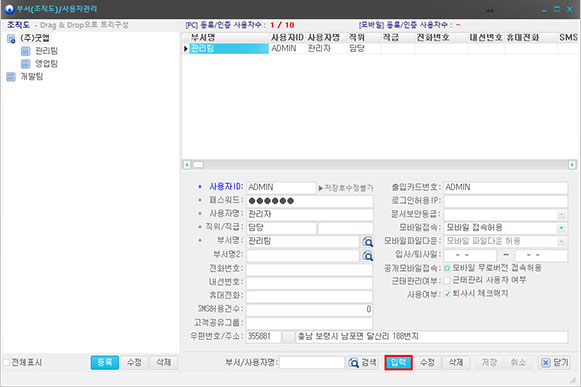The width and height of the screenshot is (581, 387).
Task: Open the 모바일접속 dropdown
Action: pos(562,228)
